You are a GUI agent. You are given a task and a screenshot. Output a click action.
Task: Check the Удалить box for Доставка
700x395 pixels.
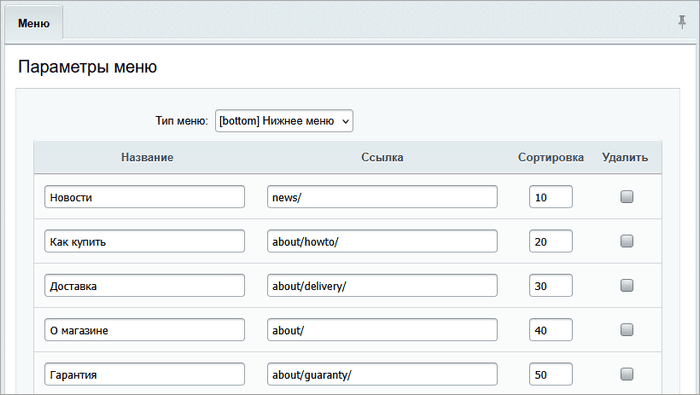[x=627, y=285]
